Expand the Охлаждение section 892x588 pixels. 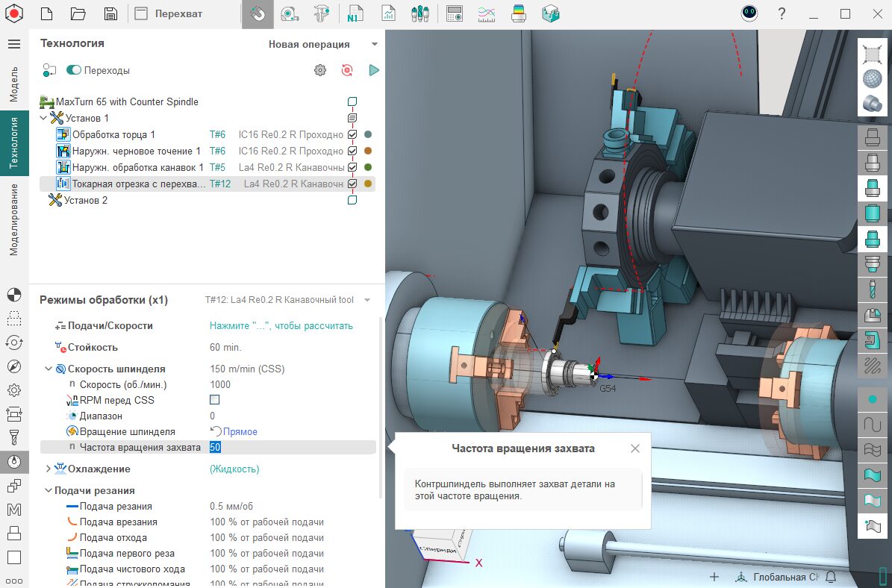pyautogui.click(x=49, y=469)
